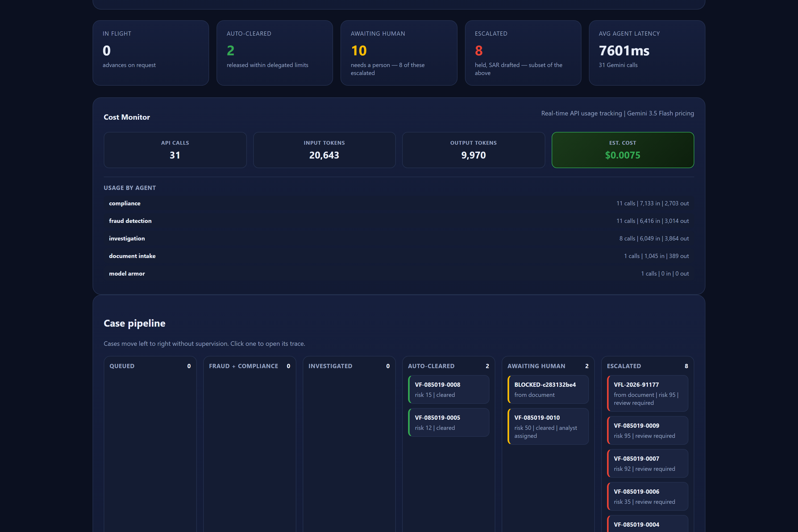The image size is (798, 532).
Task: Select the API Calls metric tile
Action: [175, 150]
